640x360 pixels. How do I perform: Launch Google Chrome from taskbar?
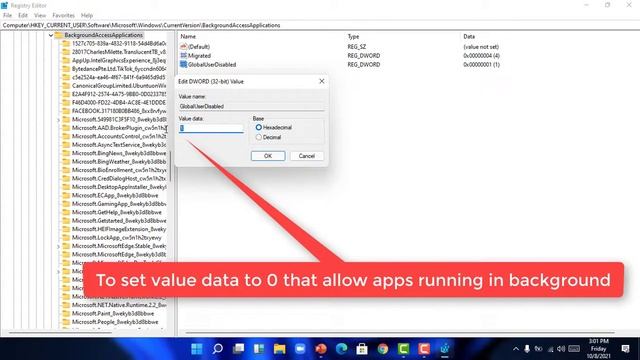point(383,349)
